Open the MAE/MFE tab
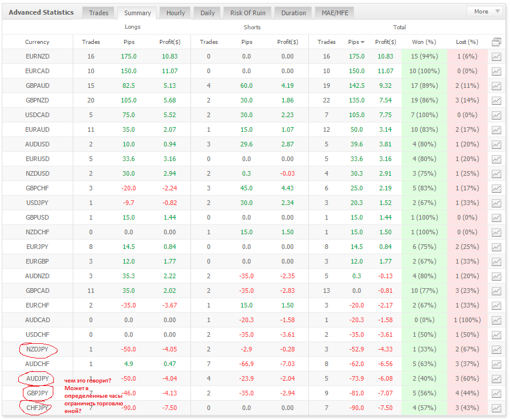 (335, 13)
